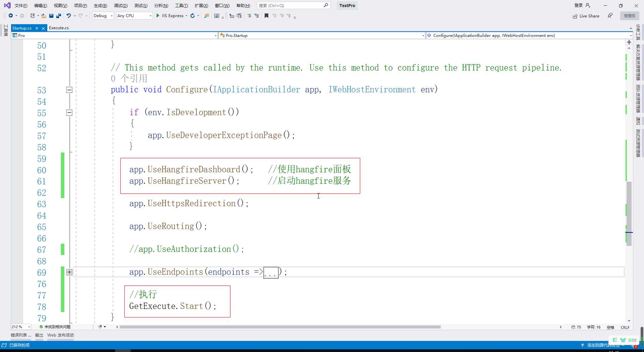
Task: Open the 文件(F) menu
Action: [x=21, y=5]
